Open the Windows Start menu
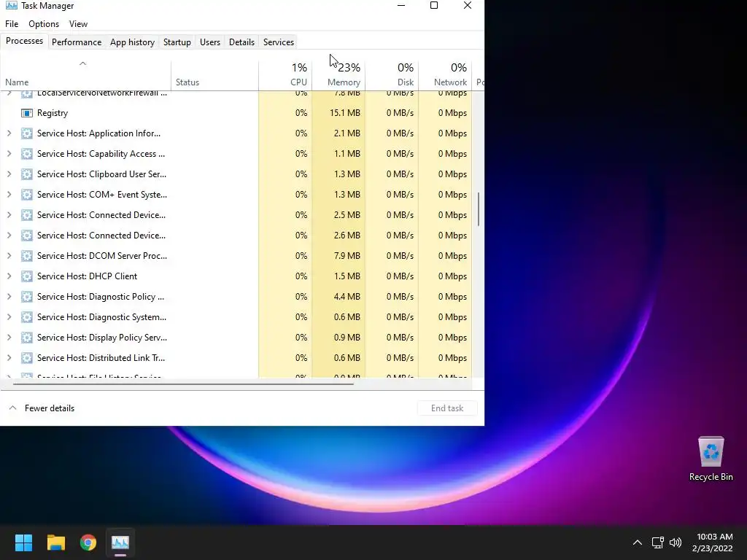Image resolution: width=747 pixels, height=560 pixels. [x=23, y=542]
